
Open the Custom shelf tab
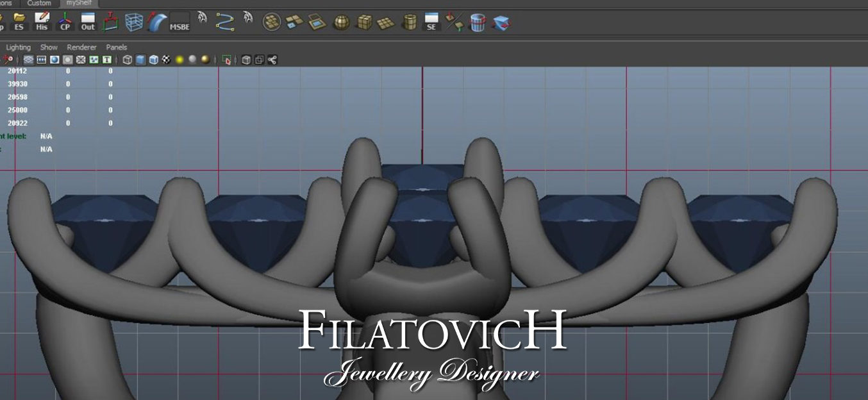39,3
